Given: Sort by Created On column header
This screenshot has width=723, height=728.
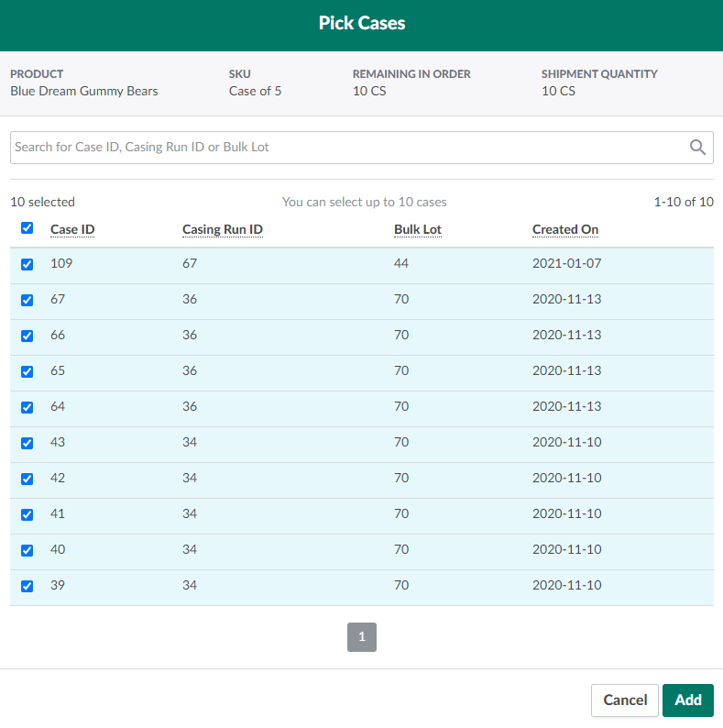Looking at the screenshot, I should (x=565, y=229).
